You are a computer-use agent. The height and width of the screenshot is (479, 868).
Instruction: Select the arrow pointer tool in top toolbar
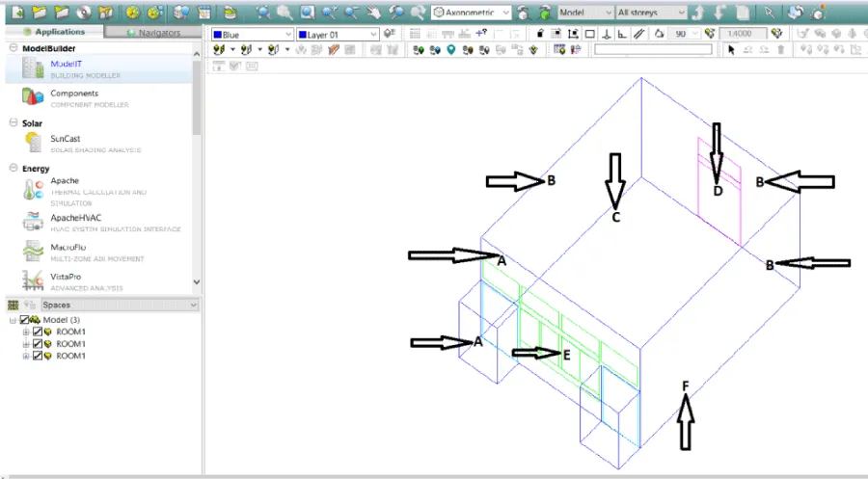coord(769,13)
